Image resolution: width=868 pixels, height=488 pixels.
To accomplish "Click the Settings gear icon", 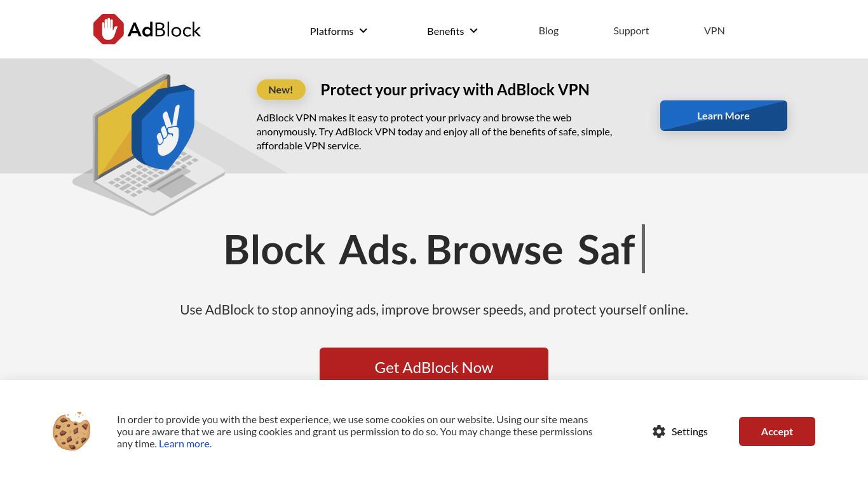I will coord(659,431).
